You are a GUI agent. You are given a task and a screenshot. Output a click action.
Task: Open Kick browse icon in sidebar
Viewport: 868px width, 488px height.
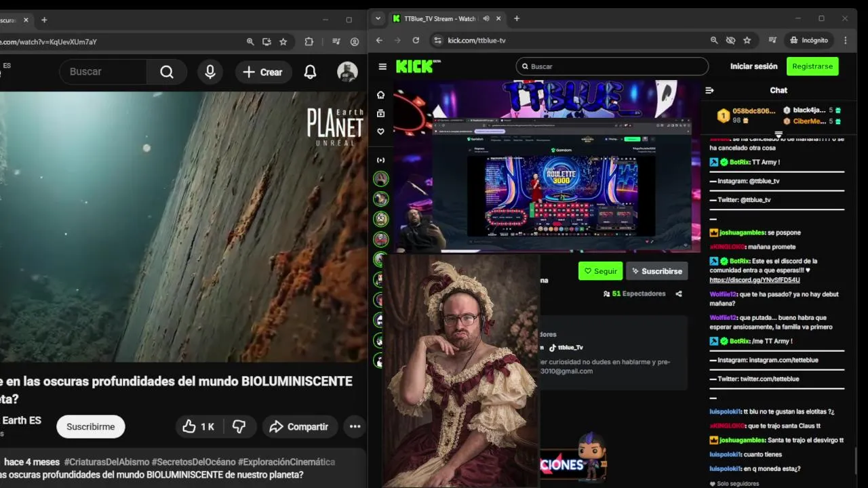tap(380, 113)
